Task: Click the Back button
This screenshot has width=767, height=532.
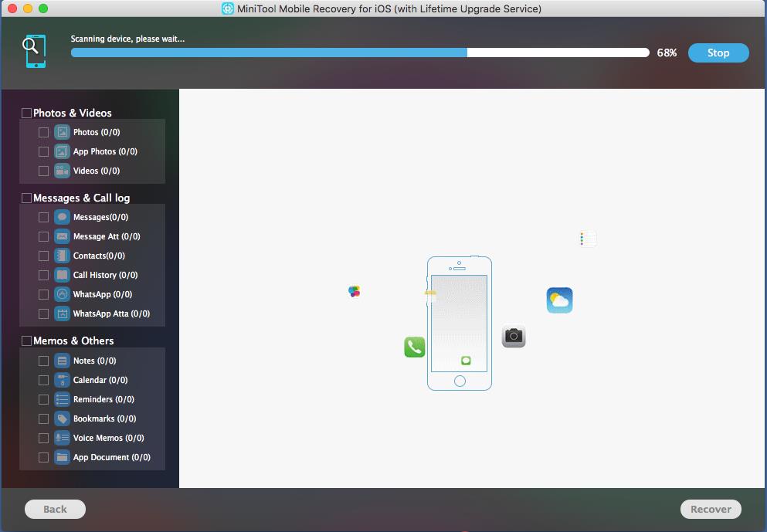Action: click(56, 509)
